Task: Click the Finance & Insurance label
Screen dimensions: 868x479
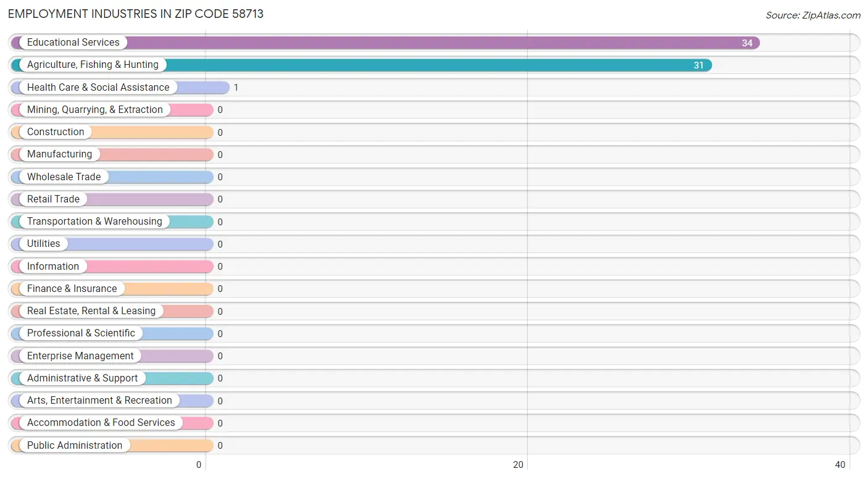Action: [72, 289]
